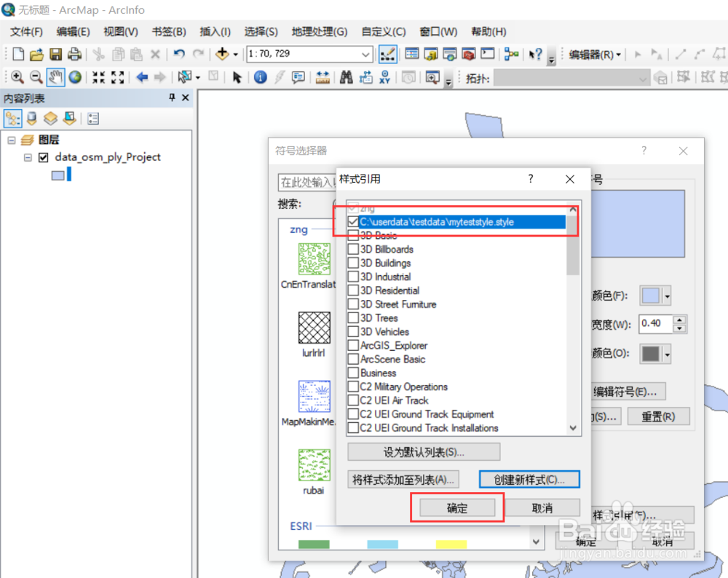Image resolution: width=728 pixels, height=578 pixels.
Task: Open ModelBuilder window
Action: pyautogui.click(x=511, y=55)
